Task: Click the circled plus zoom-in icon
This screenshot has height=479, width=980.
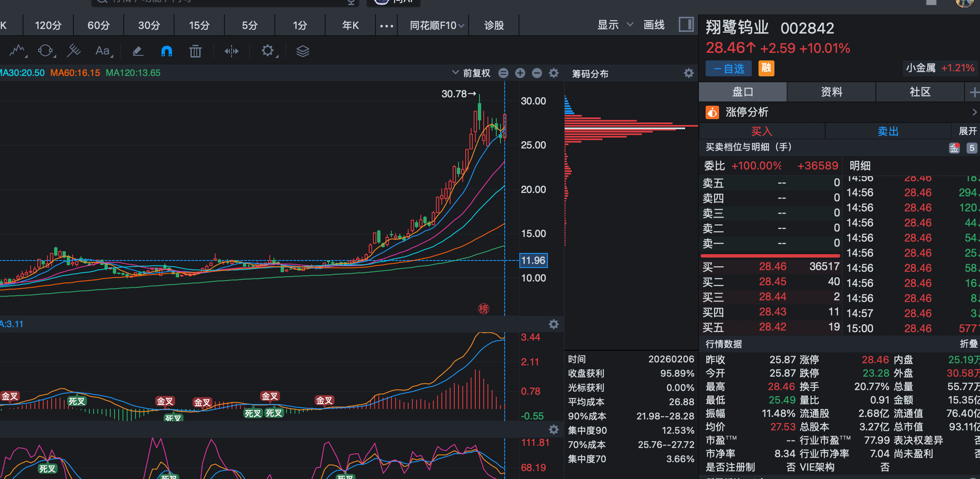Action: 520,73
